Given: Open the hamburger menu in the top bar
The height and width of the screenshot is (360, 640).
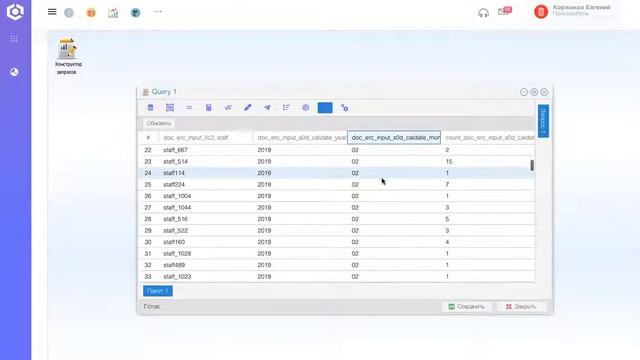Looking at the screenshot, I should tap(52, 12).
